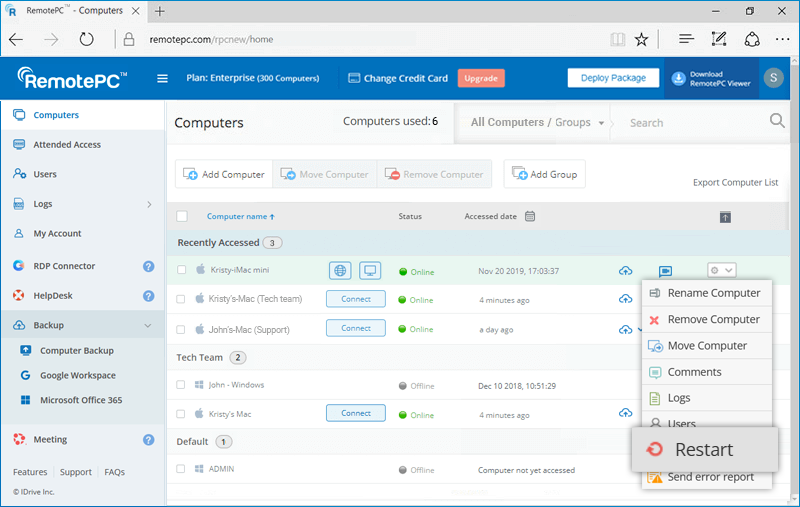Choose Restart from the context menu
The width and height of the screenshot is (800, 507).
pyautogui.click(x=704, y=450)
